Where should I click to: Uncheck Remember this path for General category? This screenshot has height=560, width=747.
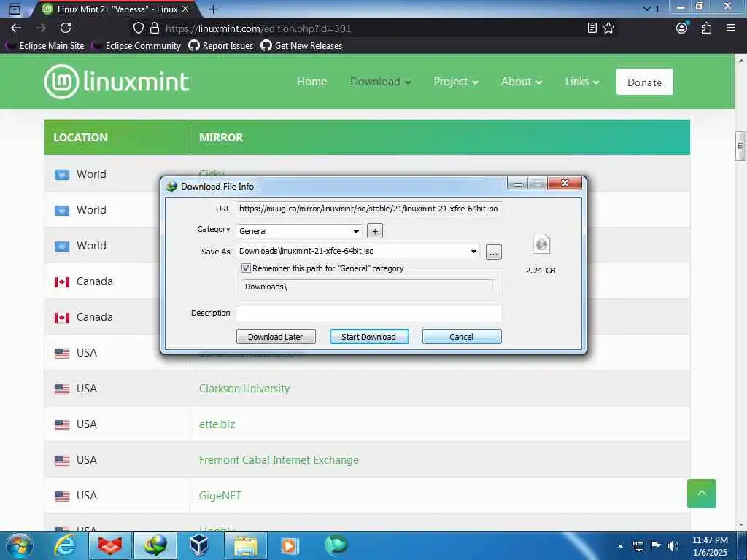246,268
